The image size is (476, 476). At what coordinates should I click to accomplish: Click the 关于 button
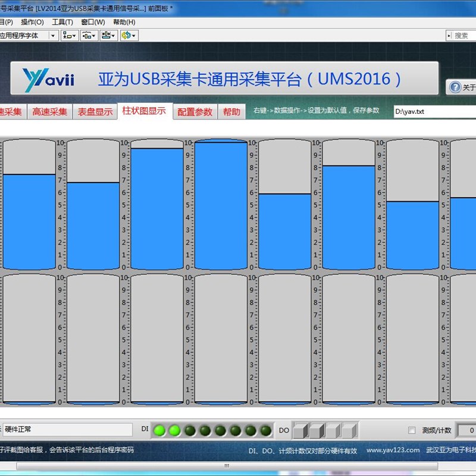(x=461, y=87)
